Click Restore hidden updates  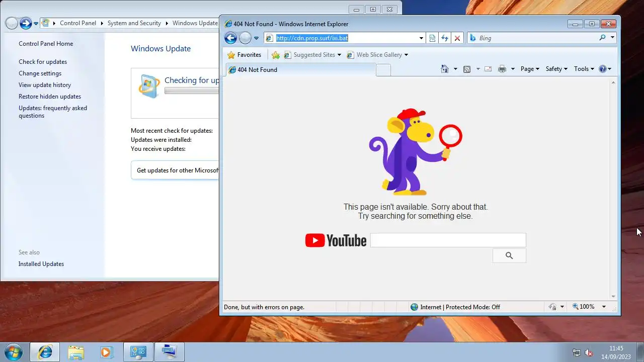[50, 97]
